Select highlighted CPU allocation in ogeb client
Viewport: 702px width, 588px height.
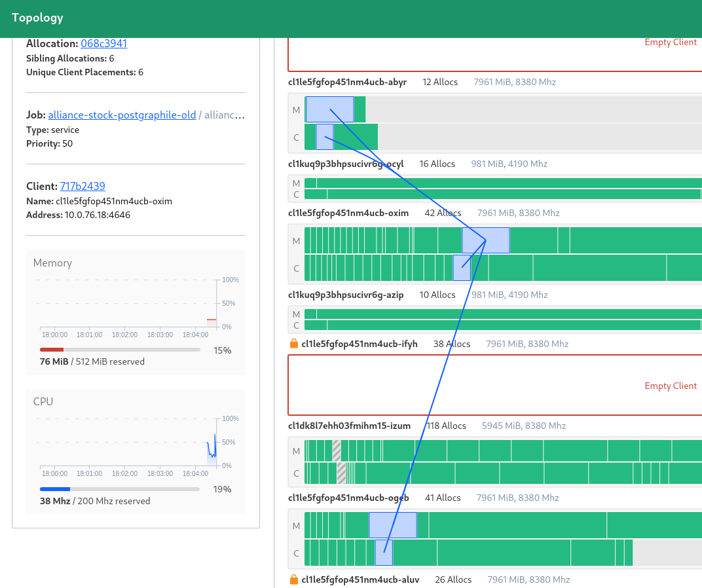(384, 553)
